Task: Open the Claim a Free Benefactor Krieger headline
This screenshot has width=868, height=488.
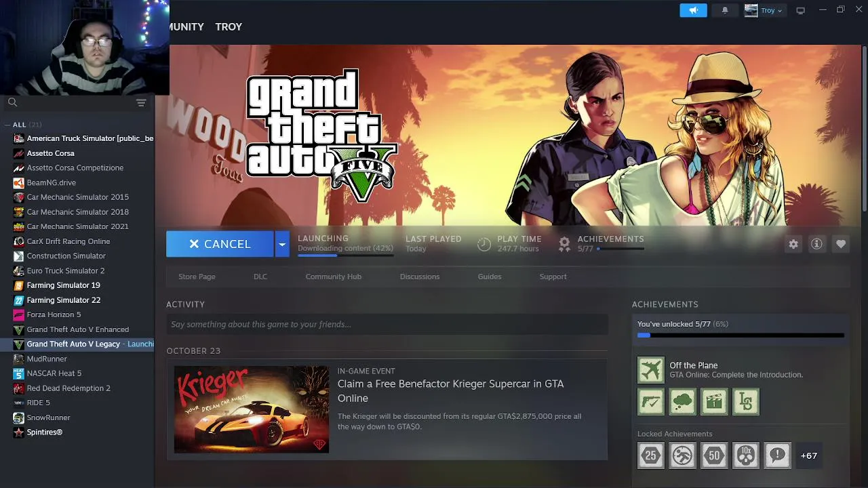Action: (451, 391)
